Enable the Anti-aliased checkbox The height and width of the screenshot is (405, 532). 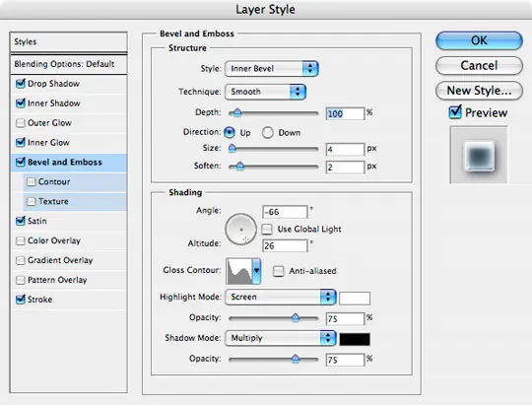pos(278,271)
